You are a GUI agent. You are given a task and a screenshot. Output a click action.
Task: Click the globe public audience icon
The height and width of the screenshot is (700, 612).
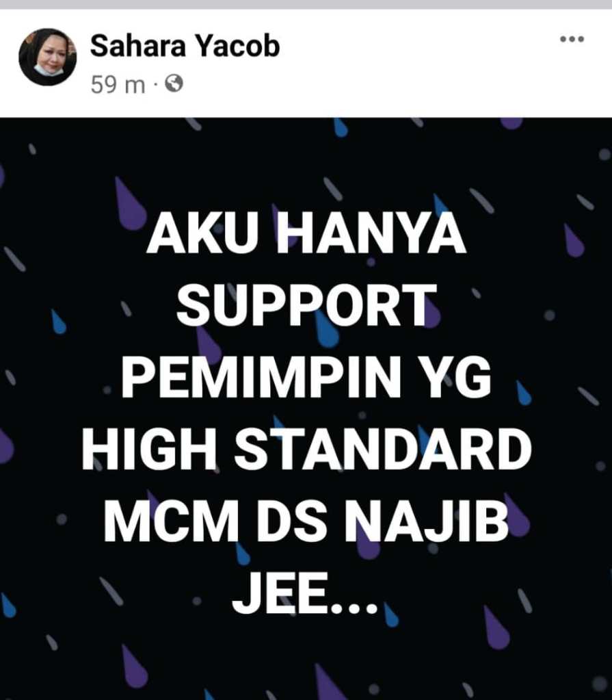click(x=174, y=83)
